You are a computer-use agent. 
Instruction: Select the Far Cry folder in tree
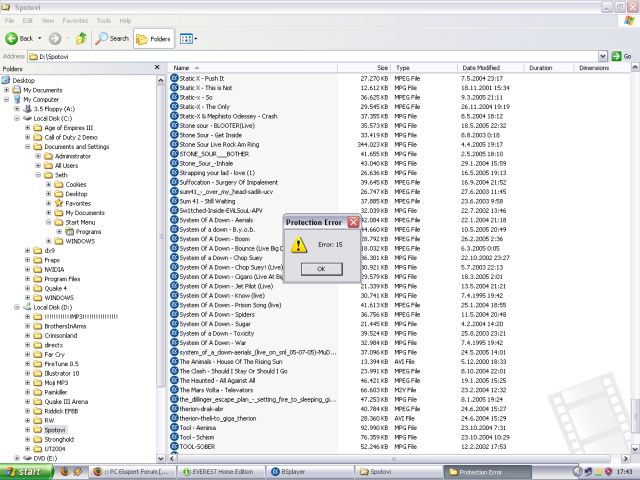[56, 354]
